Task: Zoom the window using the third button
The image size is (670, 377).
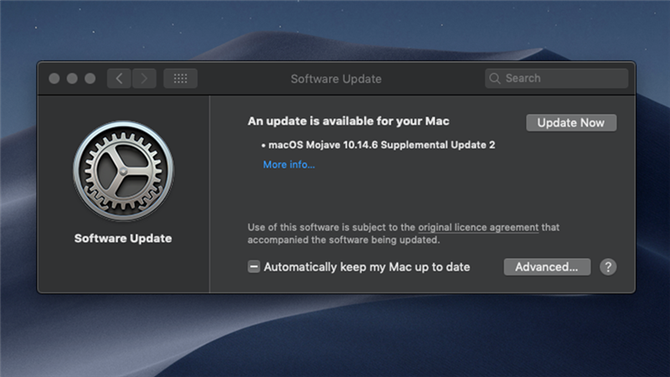Action: (x=90, y=79)
